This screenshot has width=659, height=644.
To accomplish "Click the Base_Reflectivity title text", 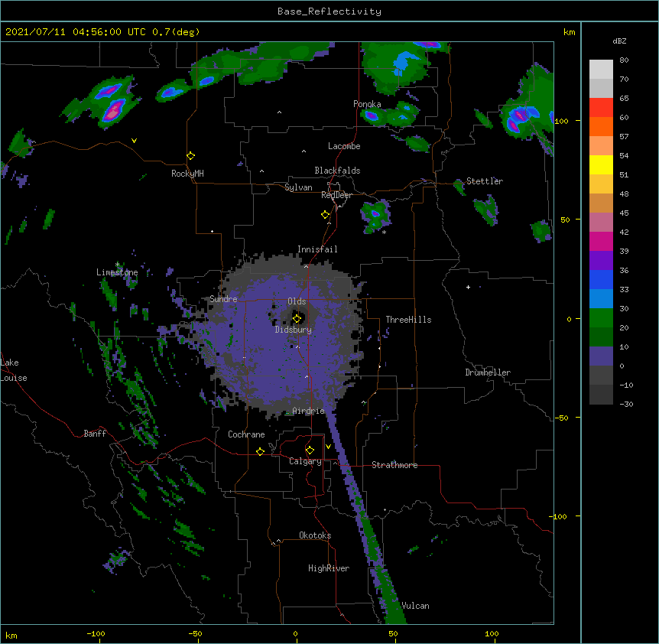I will pos(329,11).
